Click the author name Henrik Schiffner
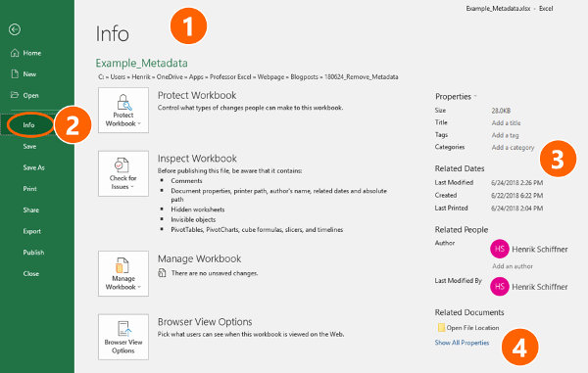 pos(540,249)
